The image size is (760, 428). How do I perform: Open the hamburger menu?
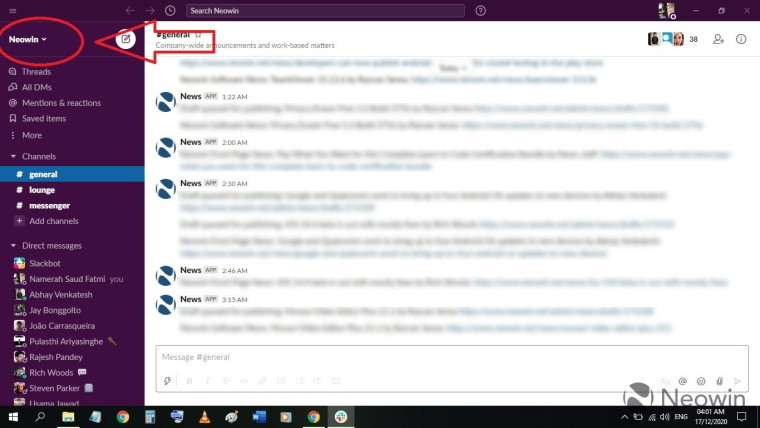click(x=13, y=11)
